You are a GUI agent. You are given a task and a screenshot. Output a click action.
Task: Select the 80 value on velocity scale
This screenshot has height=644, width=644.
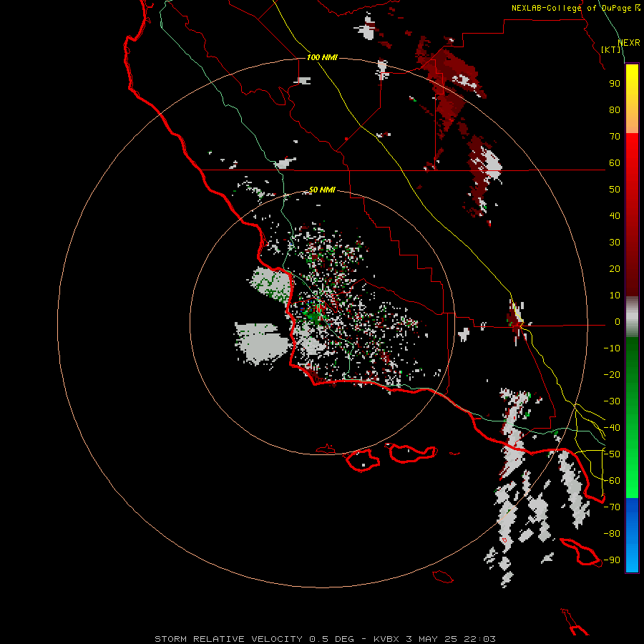coord(615,109)
